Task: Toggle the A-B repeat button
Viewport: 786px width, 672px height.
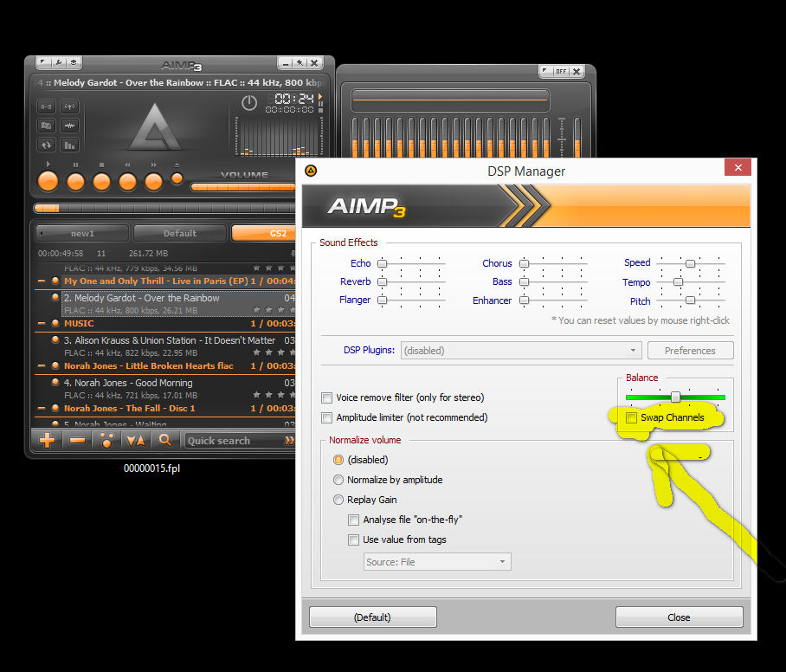Action: [46, 107]
